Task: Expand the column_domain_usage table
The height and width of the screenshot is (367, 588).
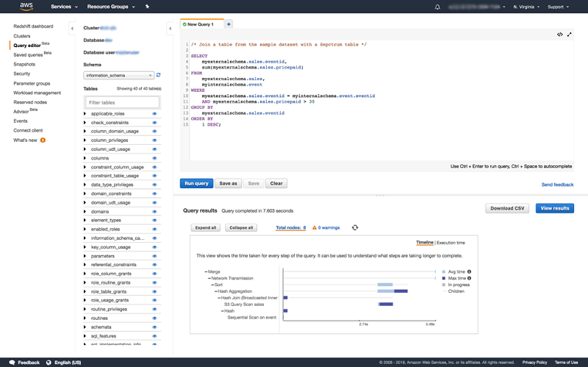Action: [x=85, y=132]
